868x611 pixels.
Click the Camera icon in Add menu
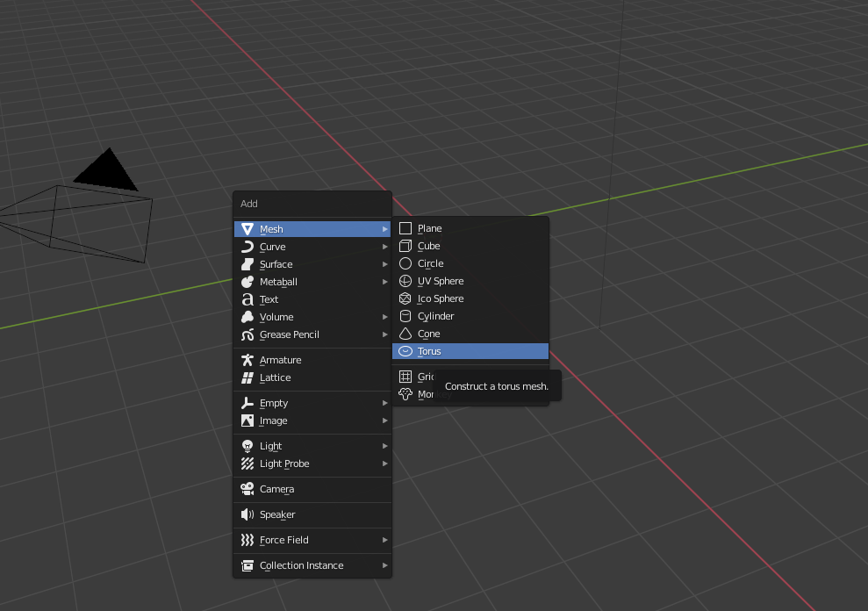coord(247,489)
